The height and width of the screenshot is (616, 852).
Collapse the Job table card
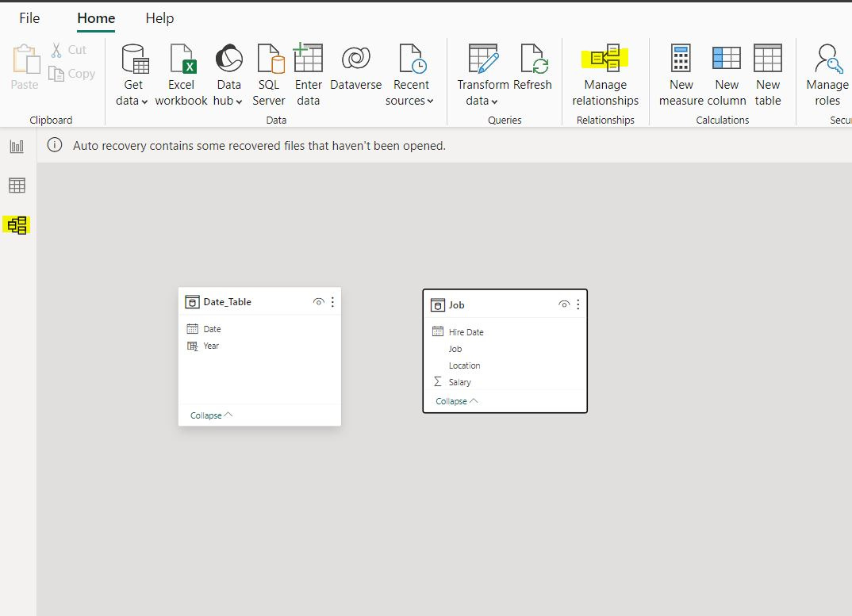point(456,401)
